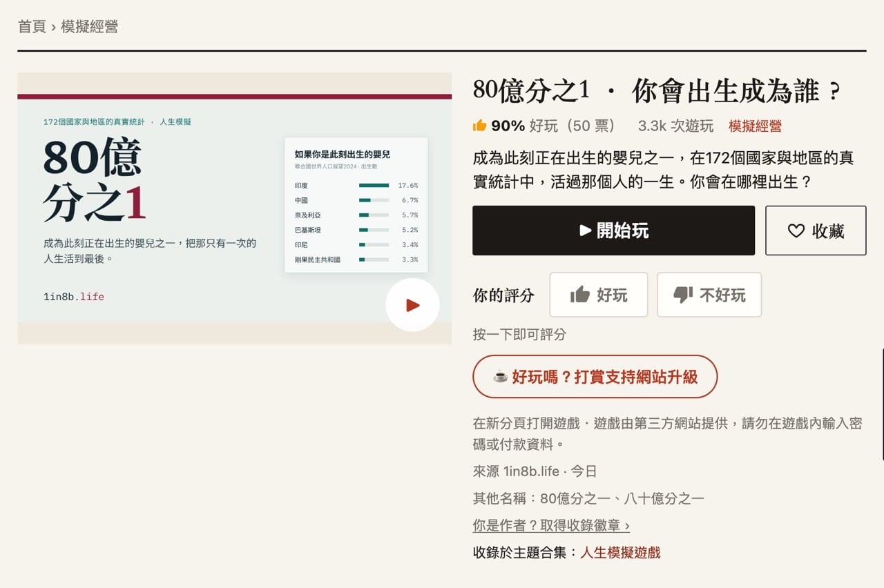Click 其他名稱：80億分之一、八十億分之一 text
Viewport: 884px width, 588px height.
(588, 498)
